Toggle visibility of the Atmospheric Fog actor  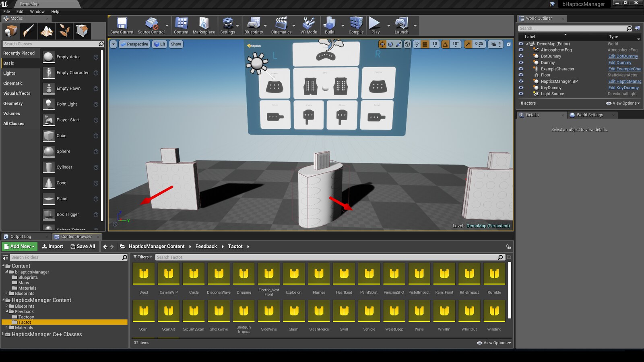(x=521, y=50)
